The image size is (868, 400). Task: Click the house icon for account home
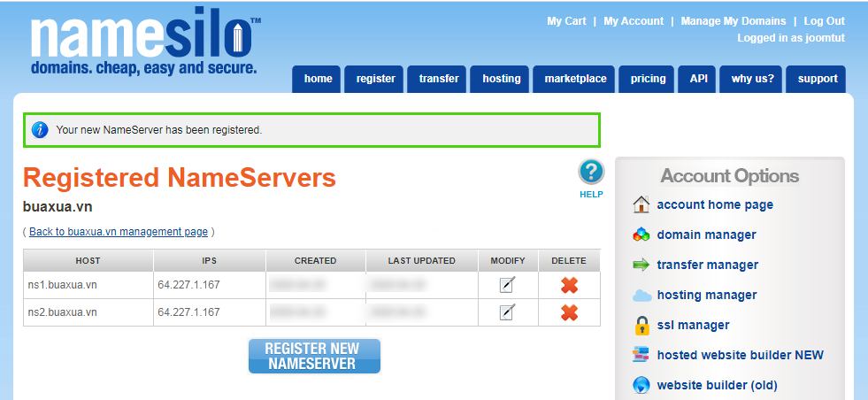pos(641,204)
